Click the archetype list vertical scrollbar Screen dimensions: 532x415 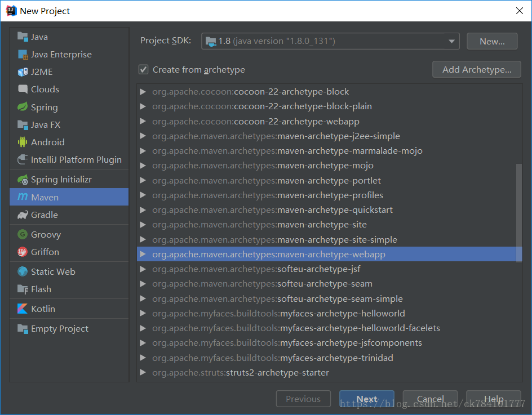coord(519,213)
